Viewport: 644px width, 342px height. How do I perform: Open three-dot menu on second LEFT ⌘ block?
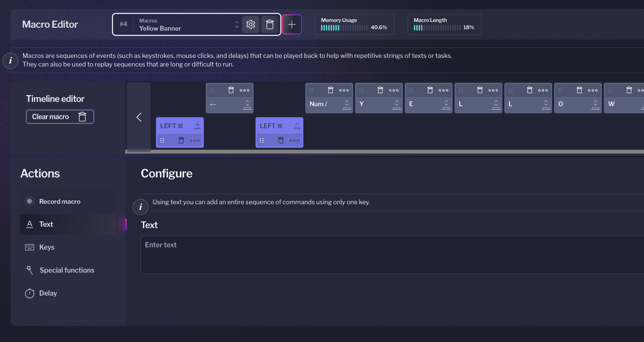[294, 141]
